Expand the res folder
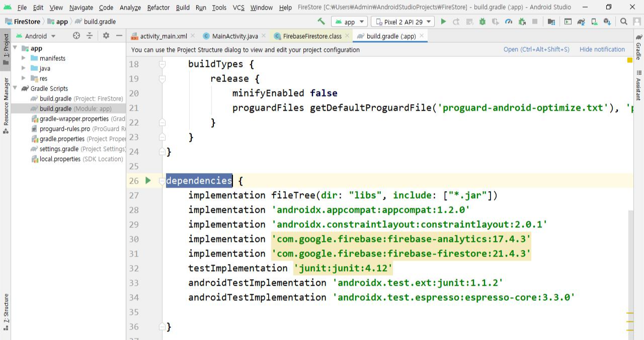Image resolution: width=644 pixels, height=340 pixels. coord(24,78)
